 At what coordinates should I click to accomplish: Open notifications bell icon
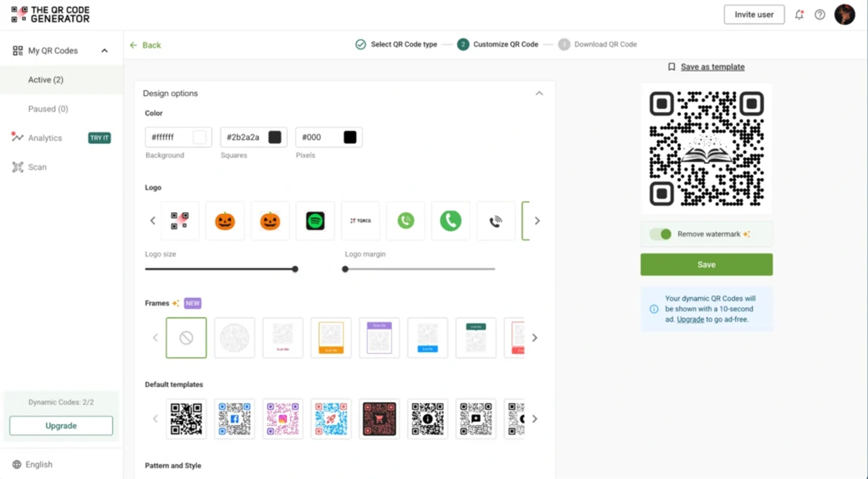[799, 14]
